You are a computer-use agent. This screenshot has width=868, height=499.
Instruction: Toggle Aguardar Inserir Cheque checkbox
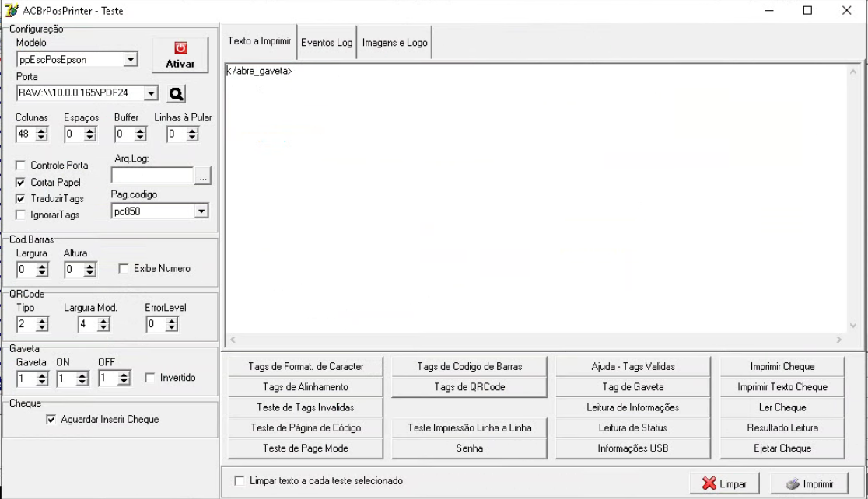51,420
